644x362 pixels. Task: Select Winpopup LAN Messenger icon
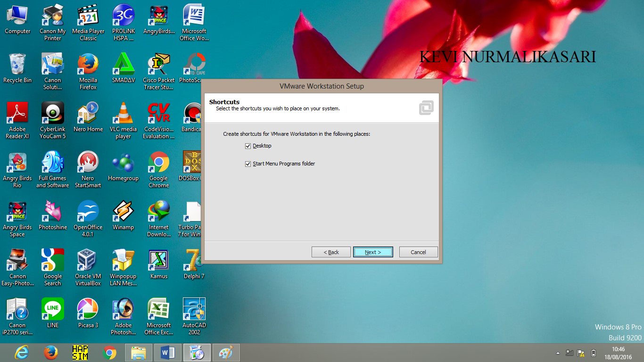pyautogui.click(x=124, y=268)
